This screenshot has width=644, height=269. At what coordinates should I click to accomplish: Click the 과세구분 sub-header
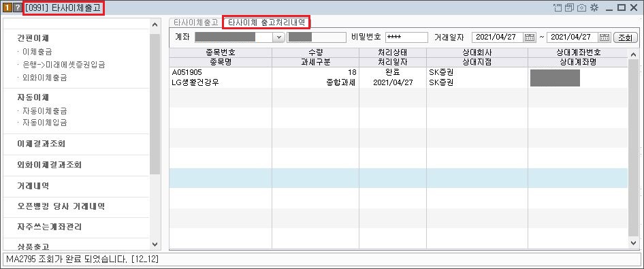315,63
